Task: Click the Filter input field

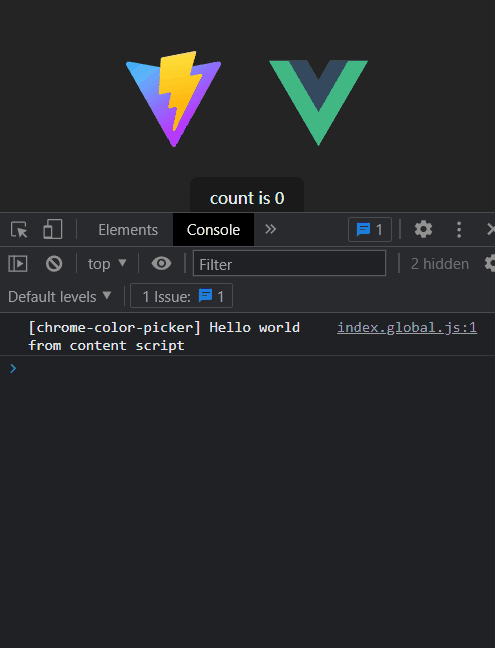Action: [x=289, y=263]
